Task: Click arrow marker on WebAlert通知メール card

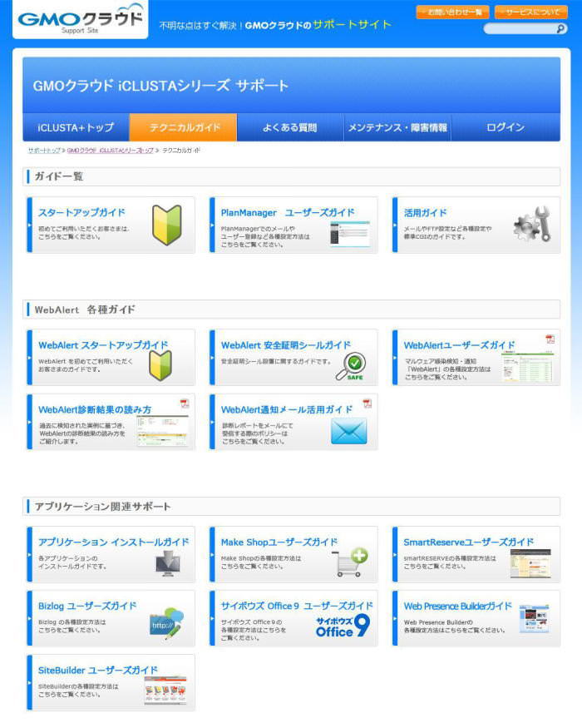Action: [x=212, y=423]
